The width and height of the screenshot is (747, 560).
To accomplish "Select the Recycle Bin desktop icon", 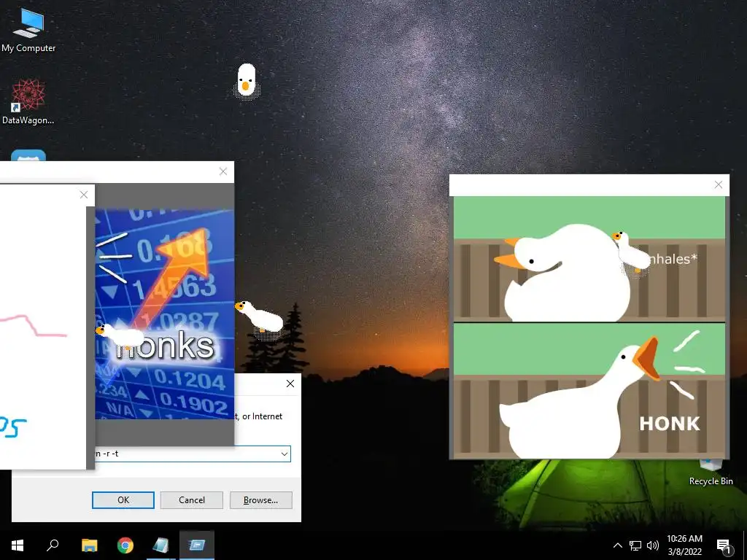I will (x=711, y=472).
